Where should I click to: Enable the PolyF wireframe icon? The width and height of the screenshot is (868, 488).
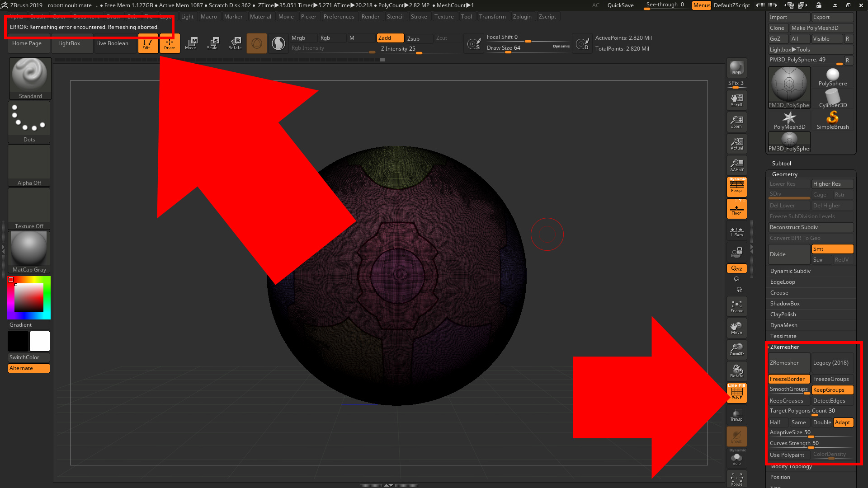pyautogui.click(x=736, y=392)
